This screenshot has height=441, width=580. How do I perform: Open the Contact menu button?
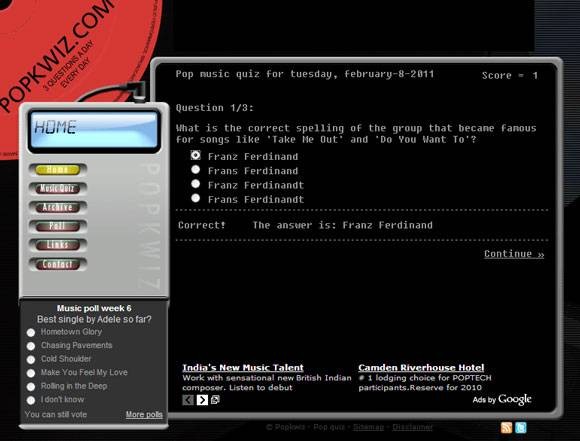[x=58, y=264]
